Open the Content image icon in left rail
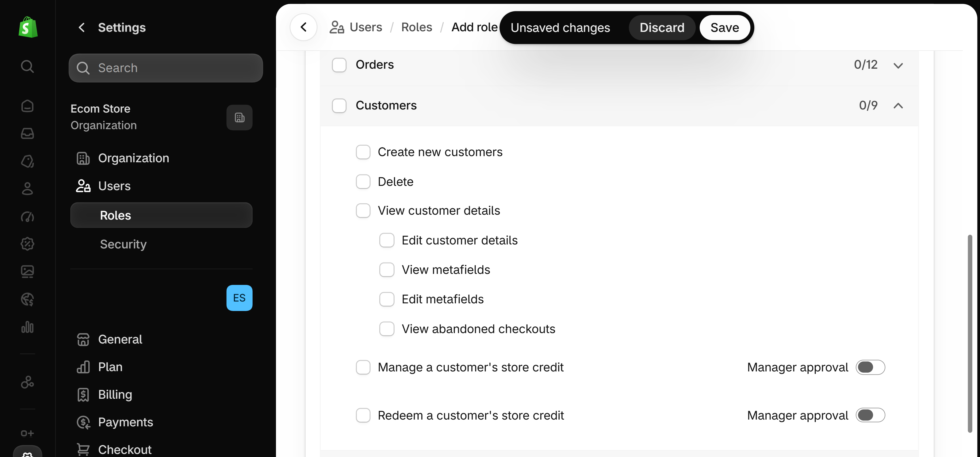 coord(27,272)
